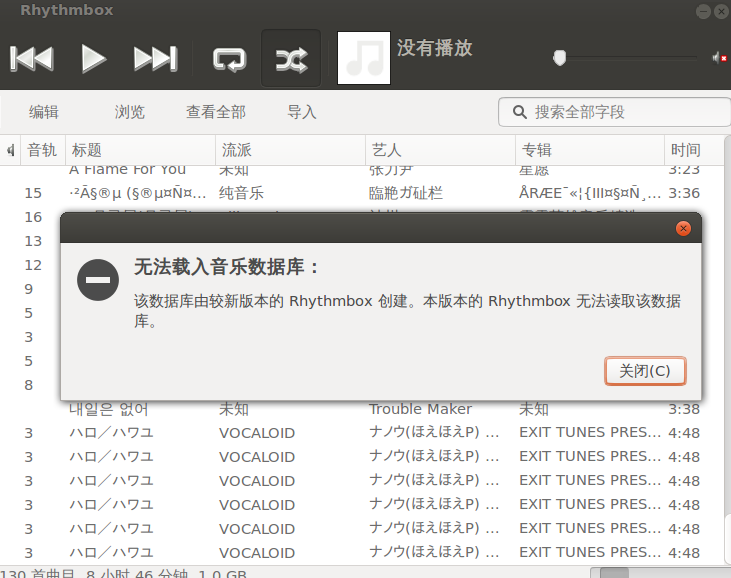Sort by the 专辑 column header

tap(590, 150)
